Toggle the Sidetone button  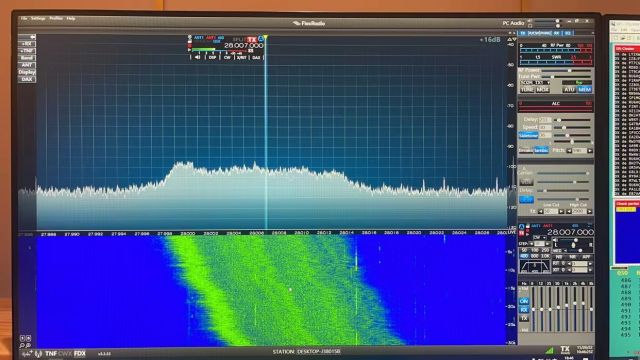528,135
